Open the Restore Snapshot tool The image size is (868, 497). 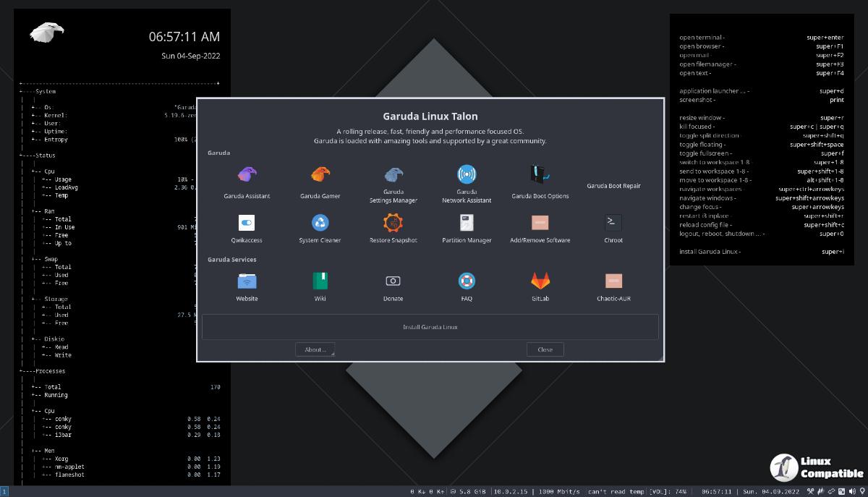point(393,228)
